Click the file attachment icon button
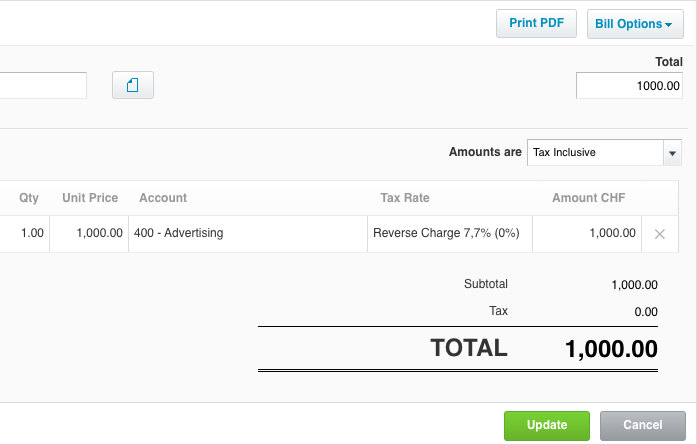 (x=133, y=85)
